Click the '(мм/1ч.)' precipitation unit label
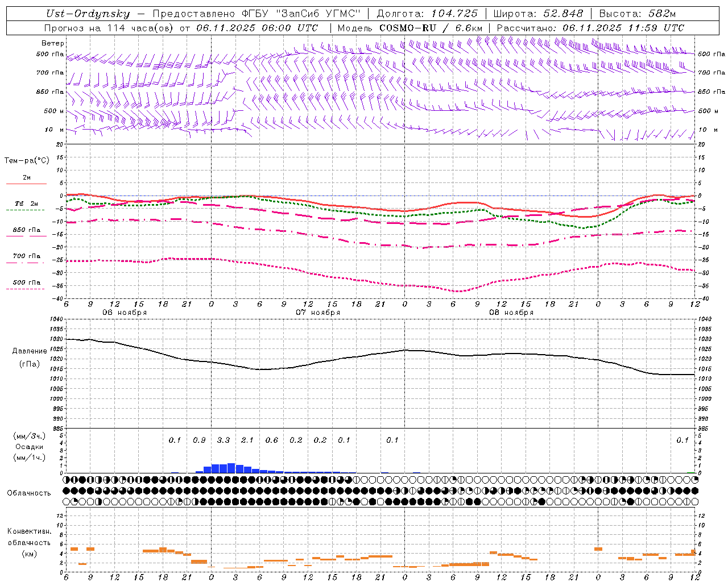Screen dimensions: 728x582 tap(30, 458)
